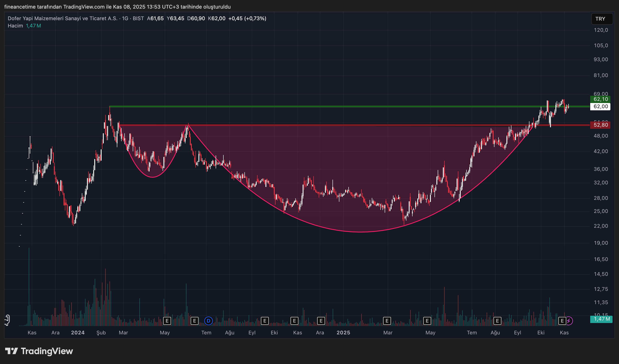Click the earnings E marker near Mar 2025

[x=387, y=321]
